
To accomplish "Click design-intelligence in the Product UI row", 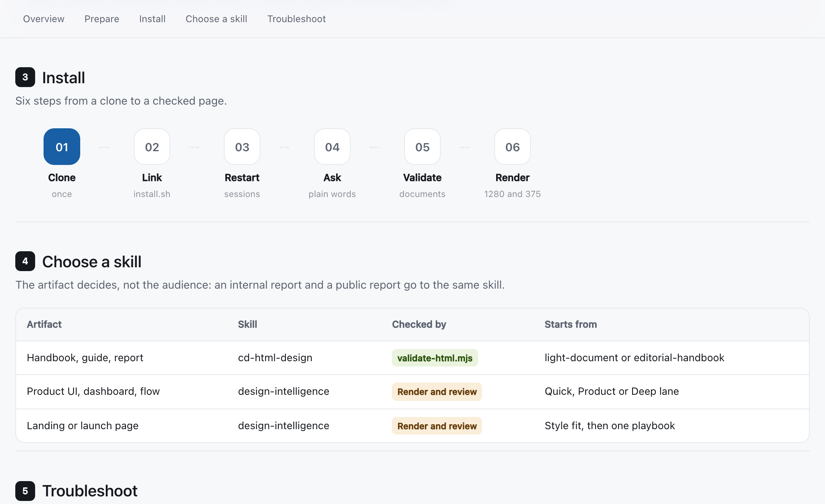I will click(x=283, y=391).
